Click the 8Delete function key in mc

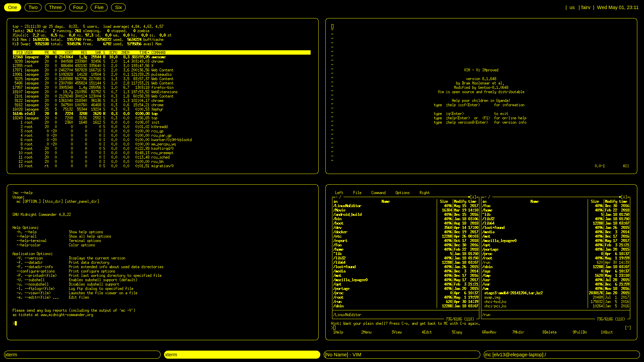click(x=549, y=332)
